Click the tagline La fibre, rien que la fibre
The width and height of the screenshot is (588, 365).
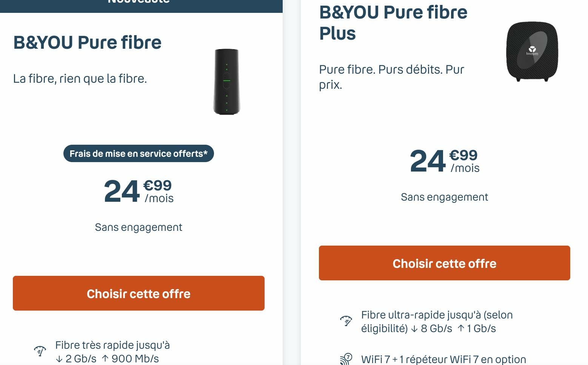(x=80, y=79)
